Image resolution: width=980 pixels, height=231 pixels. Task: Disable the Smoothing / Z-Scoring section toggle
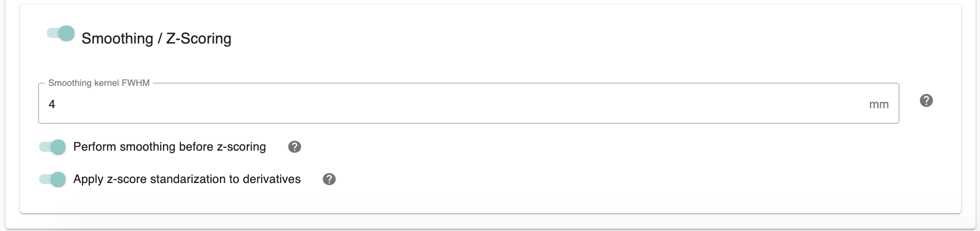pyautogui.click(x=61, y=33)
